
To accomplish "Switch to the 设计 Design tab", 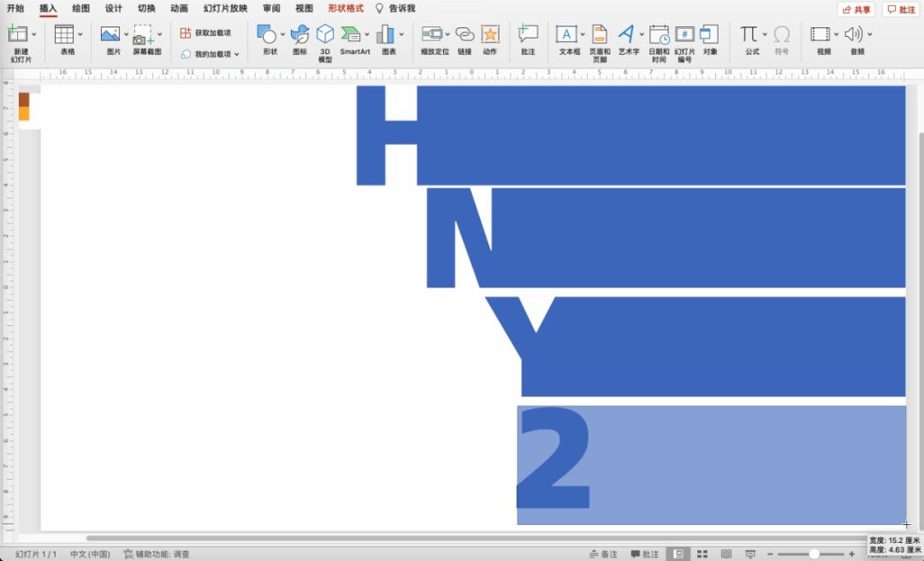I will [x=114, y=9].
